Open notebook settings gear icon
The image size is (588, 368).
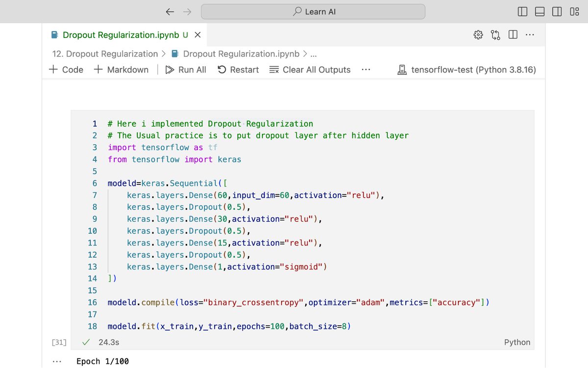tap(478, 35)
